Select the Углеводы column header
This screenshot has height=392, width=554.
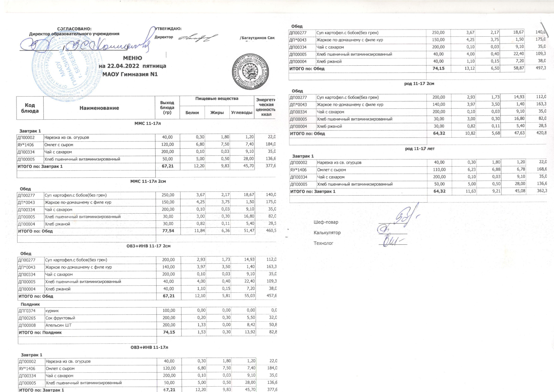tap(241, 113)
